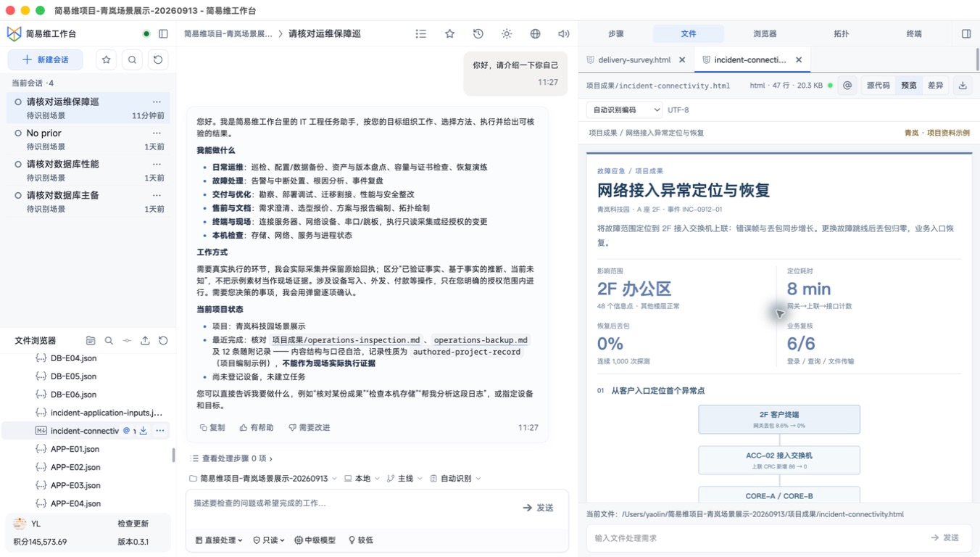Switch to the 终端 tab

914,33
